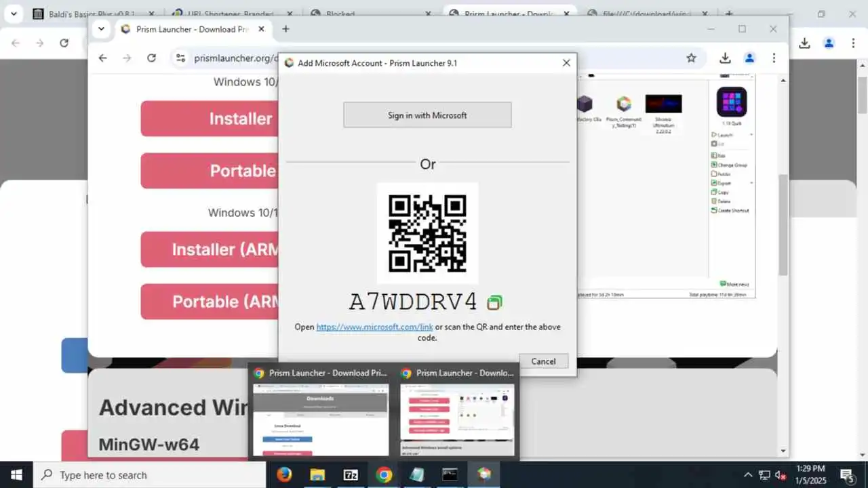Screen dimensions: 868x488
Task: View site information icon beside prismlauncher.org
Action: (180, 58)
